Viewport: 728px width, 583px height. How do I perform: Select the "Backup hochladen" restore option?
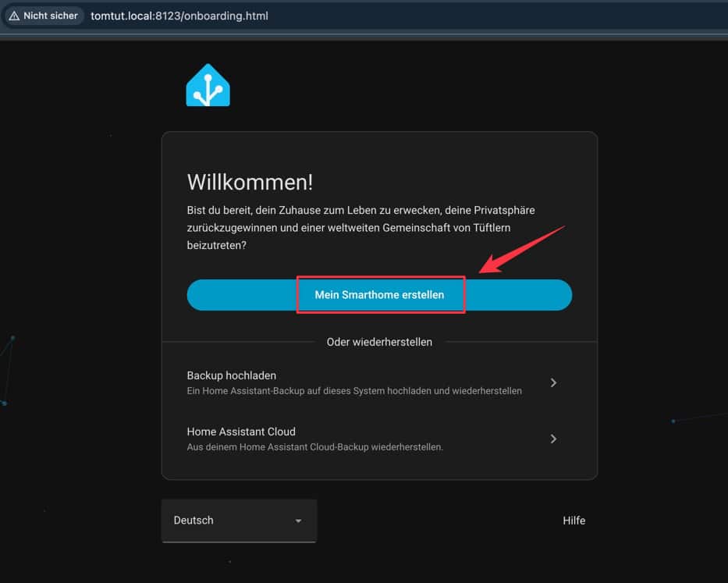coord(231,375)
